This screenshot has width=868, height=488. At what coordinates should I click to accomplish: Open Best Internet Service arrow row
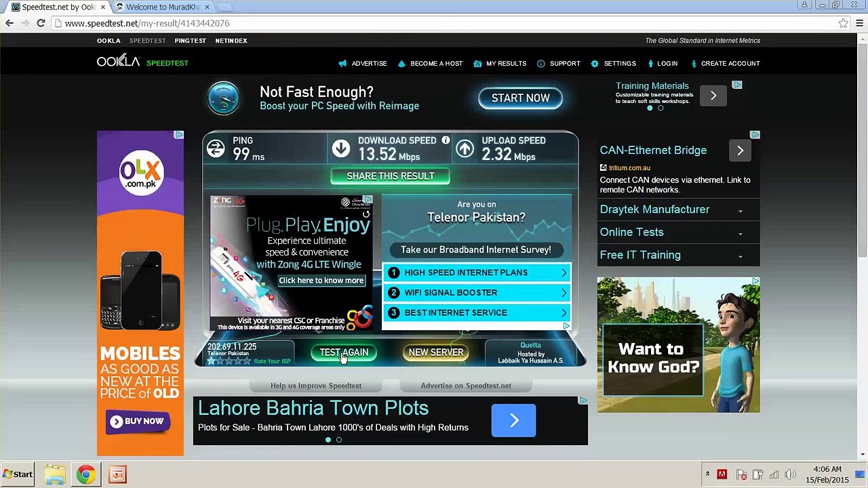pos(477,313)
